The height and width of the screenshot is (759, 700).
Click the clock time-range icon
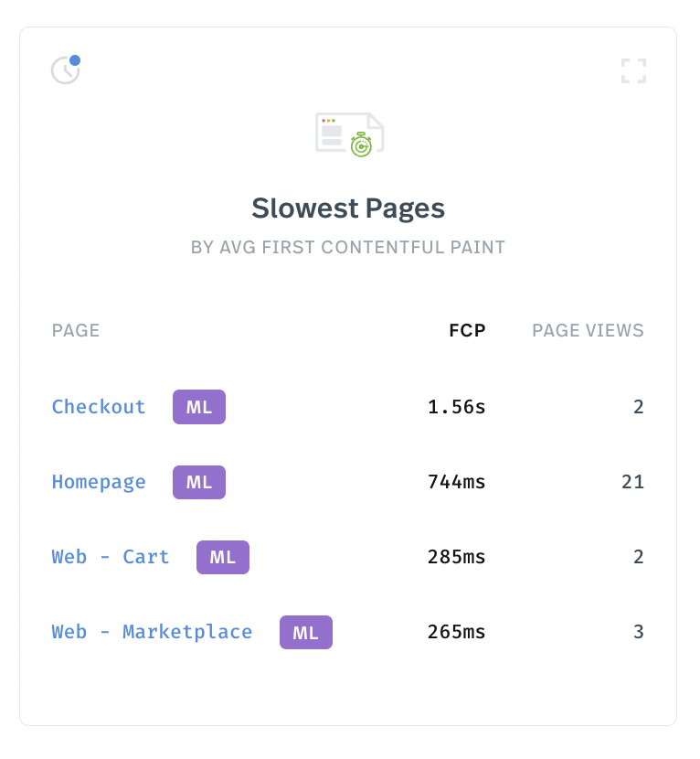[x=65, y=70]
